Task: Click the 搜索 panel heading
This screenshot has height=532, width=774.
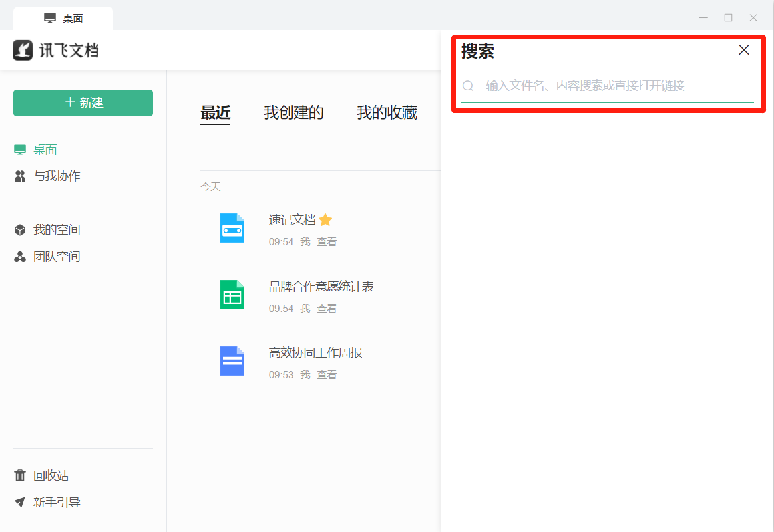Action: pos(478,51)
